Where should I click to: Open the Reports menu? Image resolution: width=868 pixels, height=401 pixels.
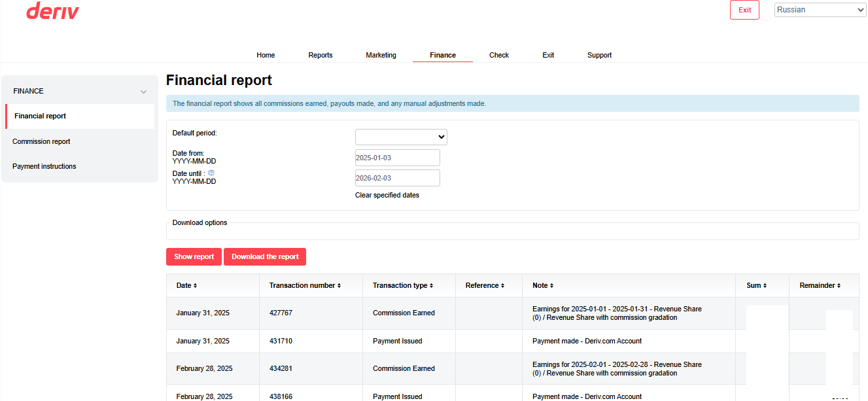(321, 56)
